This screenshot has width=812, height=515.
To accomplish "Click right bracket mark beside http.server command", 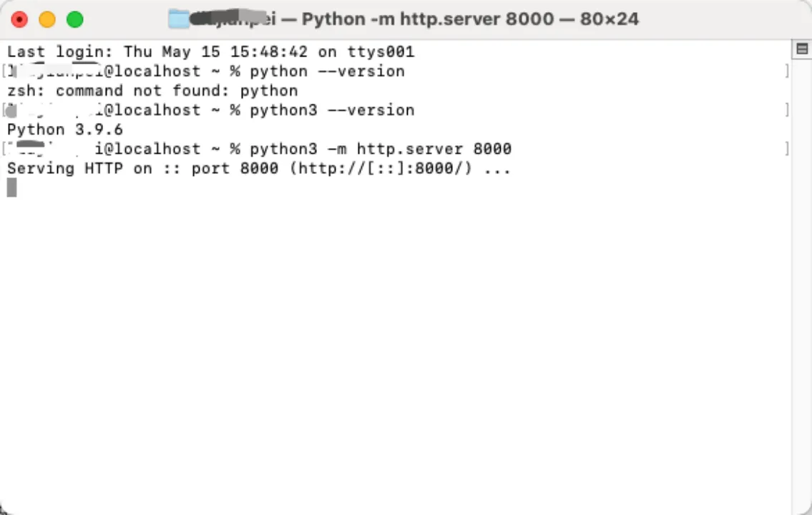I will [787, 149].
